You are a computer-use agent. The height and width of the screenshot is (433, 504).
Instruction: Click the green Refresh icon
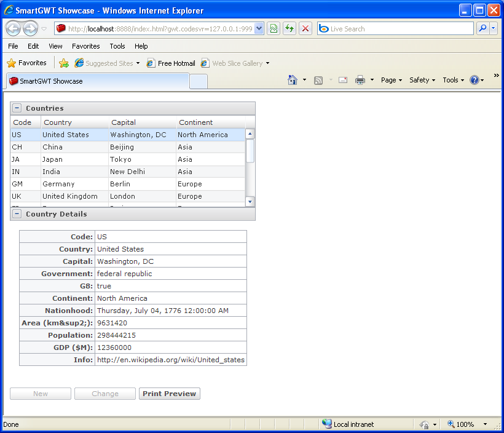coord(289,29)
